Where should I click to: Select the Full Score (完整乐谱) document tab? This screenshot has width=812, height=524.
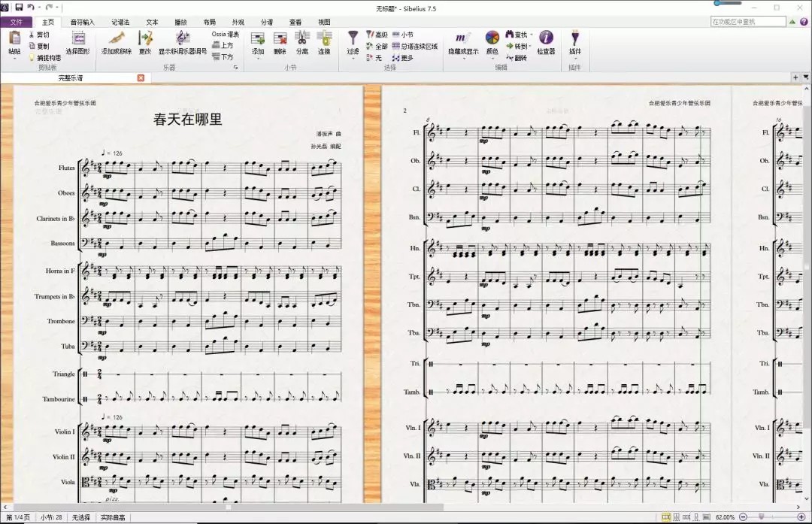[x=71, y=77]
